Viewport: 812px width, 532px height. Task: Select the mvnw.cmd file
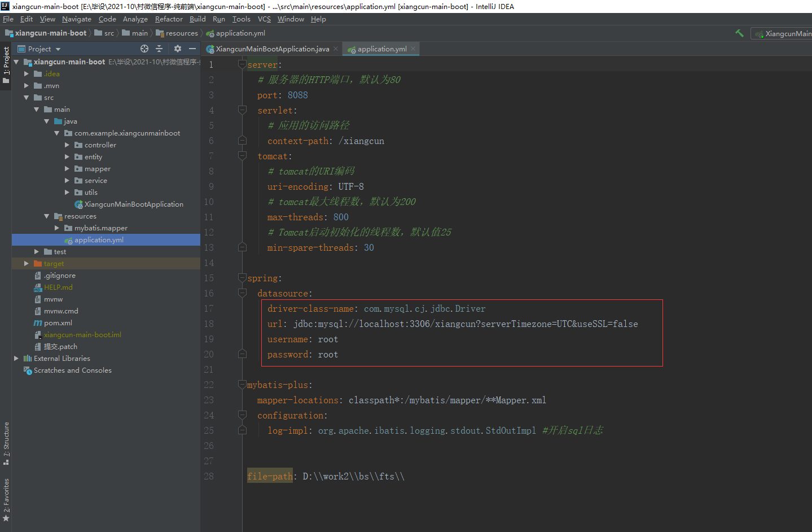(x=61, y=311)
